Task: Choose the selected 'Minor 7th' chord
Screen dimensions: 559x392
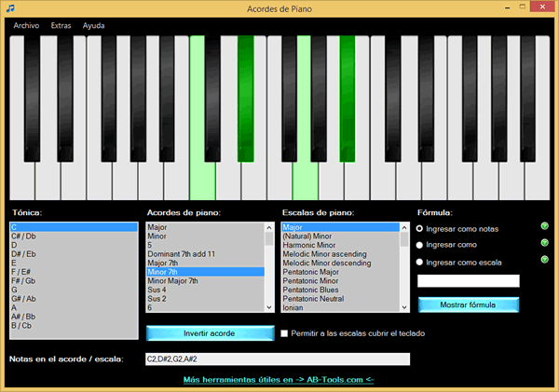Action: [206, 272]
